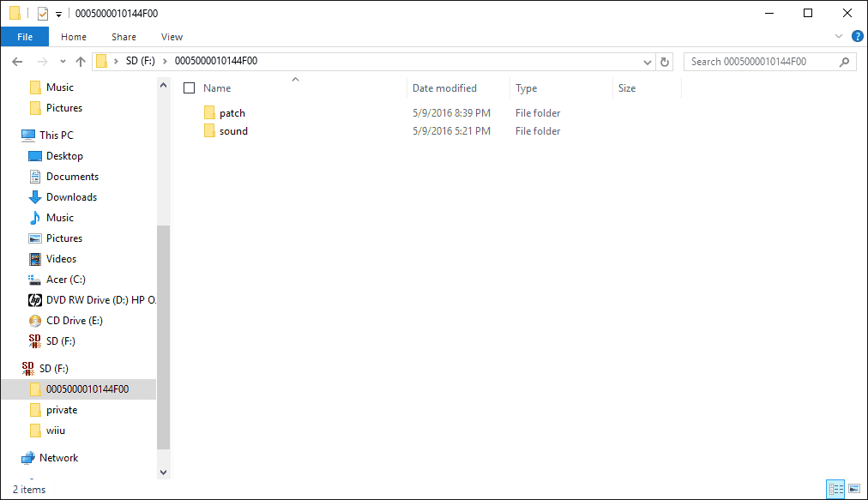Click the expanded SD (F:) root node
This screenshot has width=868, height=500.
pyautogui.click(x=54, y=369)
